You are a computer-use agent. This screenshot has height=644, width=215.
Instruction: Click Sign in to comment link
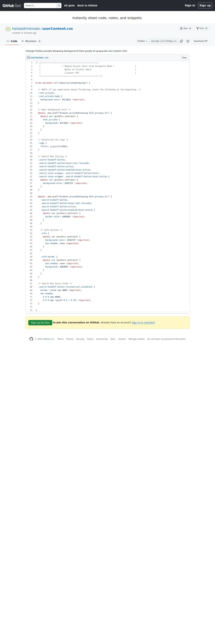(143, 323)
